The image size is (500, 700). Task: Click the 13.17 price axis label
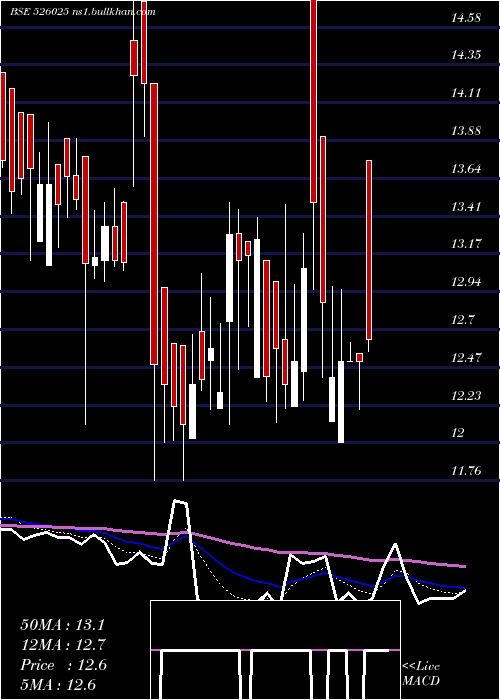pyautogui.click(x=466, y=244)
